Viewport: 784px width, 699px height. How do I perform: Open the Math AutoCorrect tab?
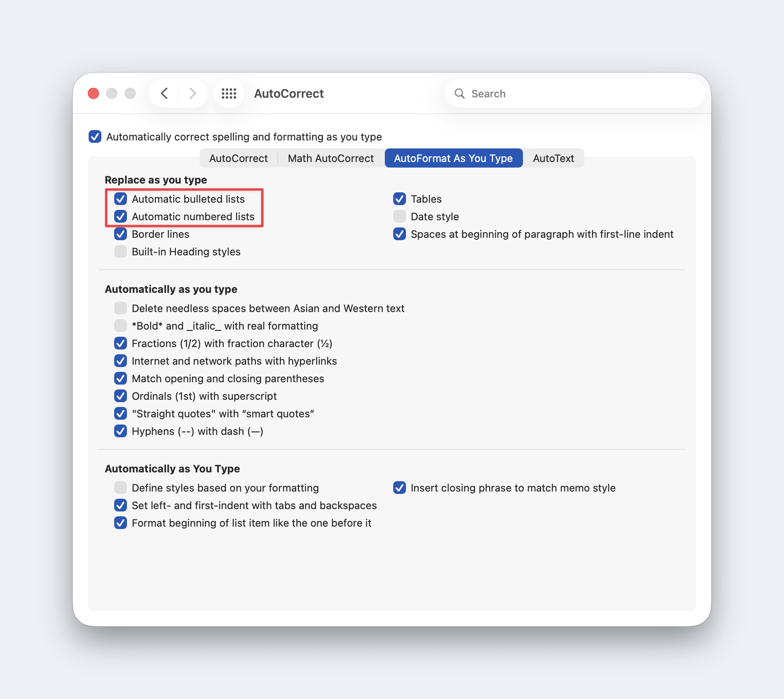331,158
